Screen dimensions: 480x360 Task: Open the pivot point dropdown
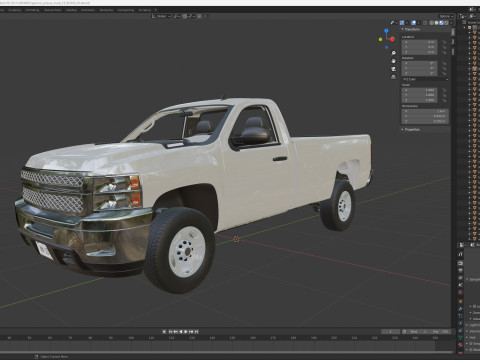177,16
